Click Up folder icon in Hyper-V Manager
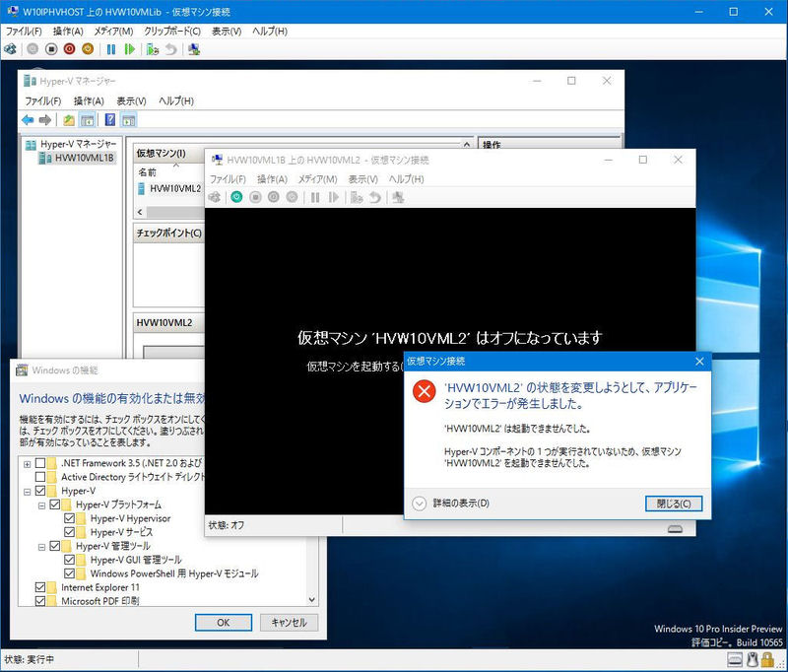 coord(69,119)
